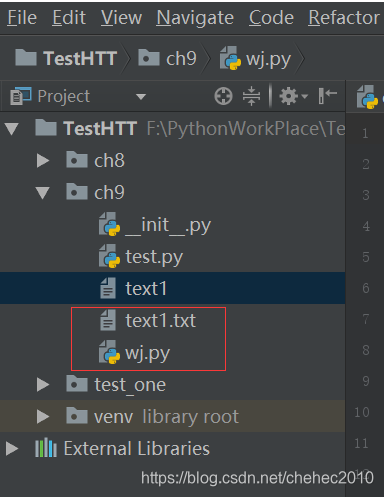The width and height of the screenshot is (384, 497).
Task: Click the TestHTT root folder icon in tree
Action: [x=46, y=127]
